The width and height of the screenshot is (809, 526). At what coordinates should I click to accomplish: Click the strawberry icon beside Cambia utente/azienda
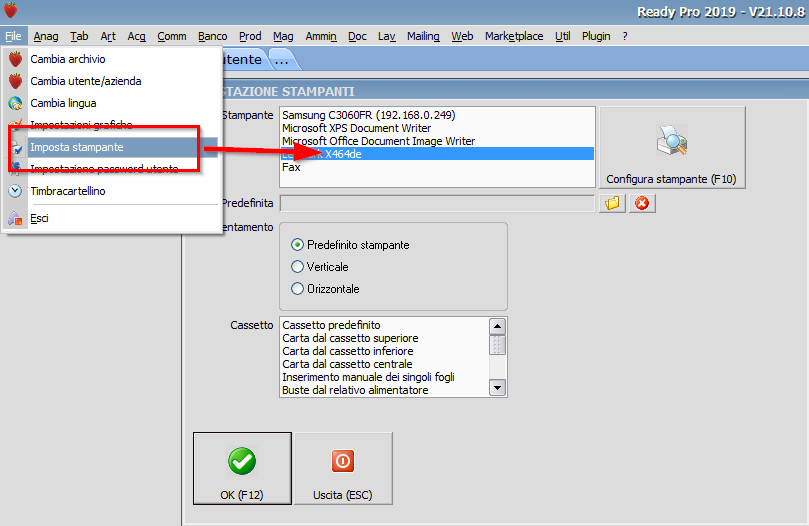point(15,81)
